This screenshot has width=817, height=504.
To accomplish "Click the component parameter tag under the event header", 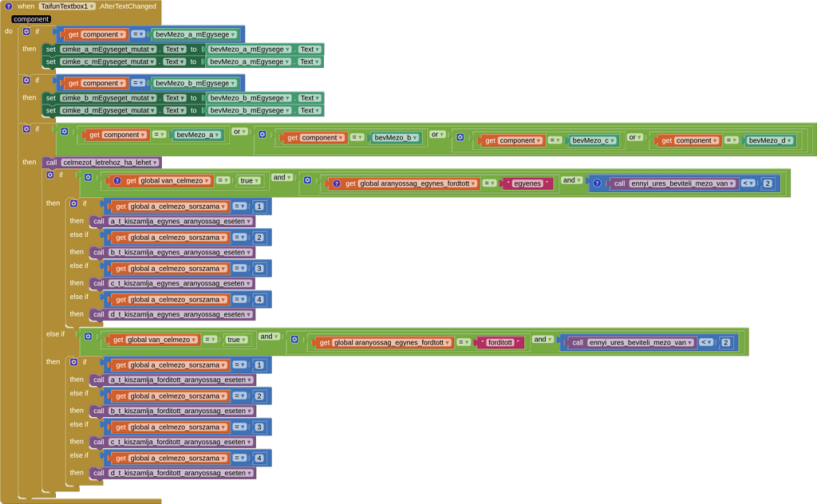I will click(30, 19).
